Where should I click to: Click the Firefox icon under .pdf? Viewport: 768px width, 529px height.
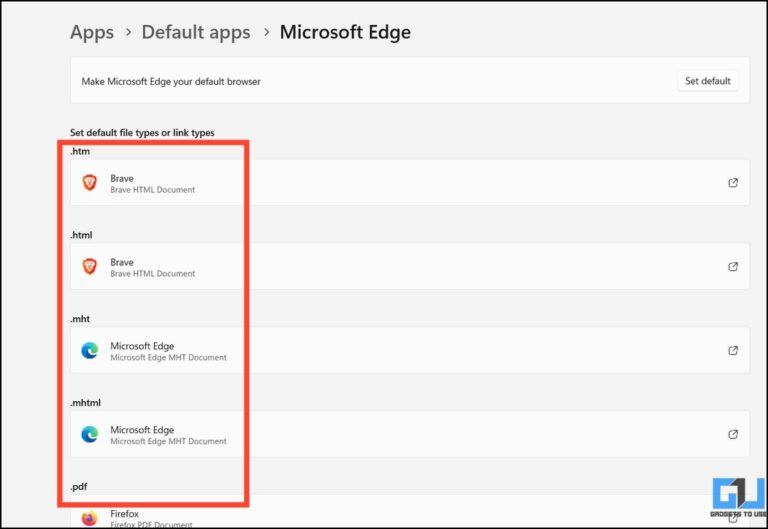pyautogui.click(x=90, y=518)
